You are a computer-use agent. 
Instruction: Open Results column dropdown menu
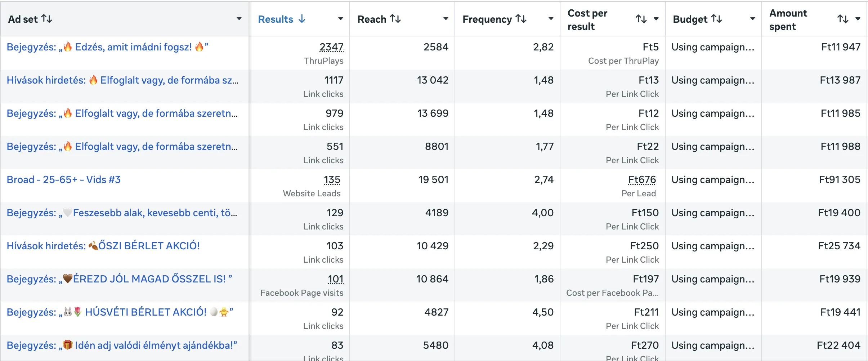click(340, 19)
